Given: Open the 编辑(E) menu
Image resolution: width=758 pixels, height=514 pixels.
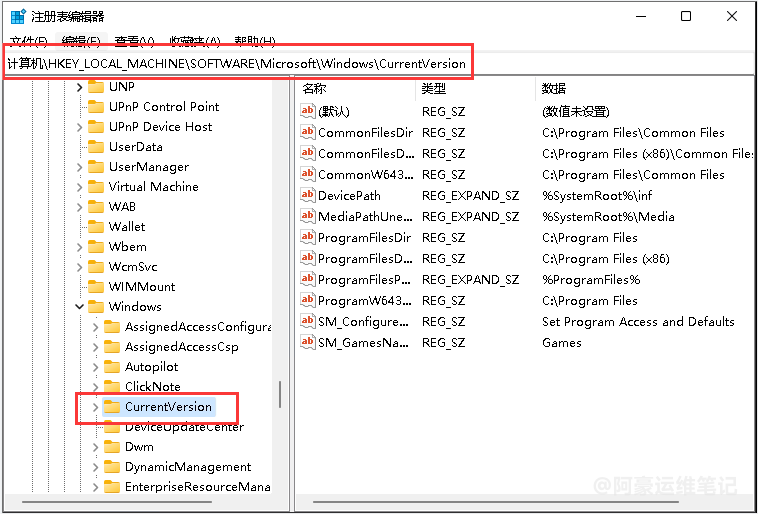Looking at the screenshot, I should click(x=81, y=42).
